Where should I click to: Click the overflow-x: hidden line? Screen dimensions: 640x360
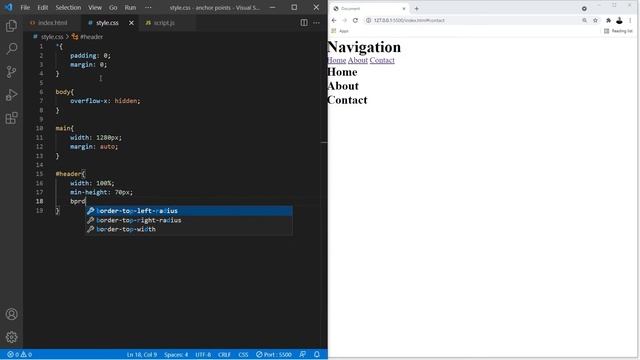[x=105, y=101]
